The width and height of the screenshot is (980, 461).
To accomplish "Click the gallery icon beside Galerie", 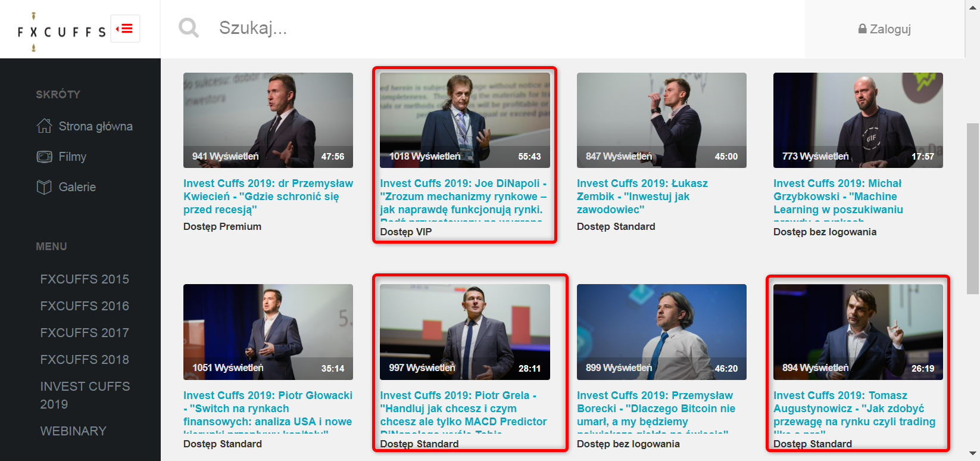I will 44,187.
